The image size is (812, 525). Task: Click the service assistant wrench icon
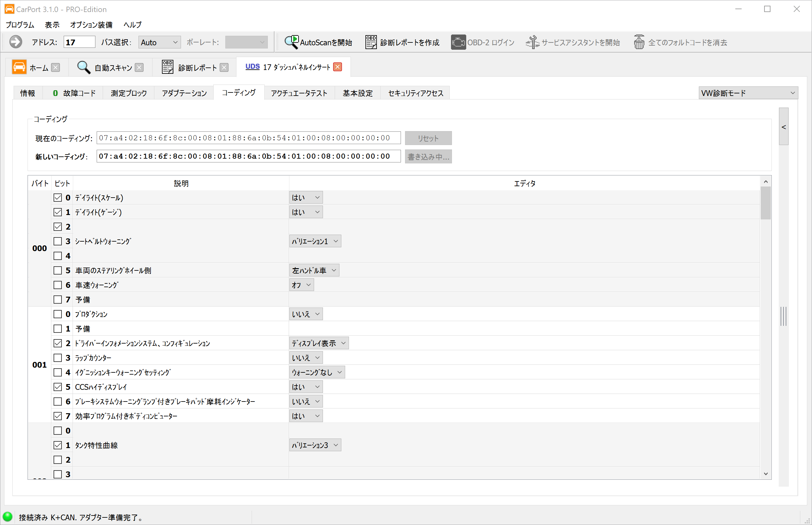pyautogui.click(x=532, y=42)
